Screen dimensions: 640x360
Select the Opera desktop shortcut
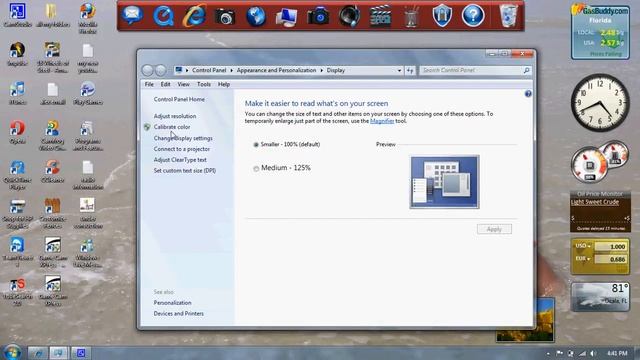click(x=17, y=133)
